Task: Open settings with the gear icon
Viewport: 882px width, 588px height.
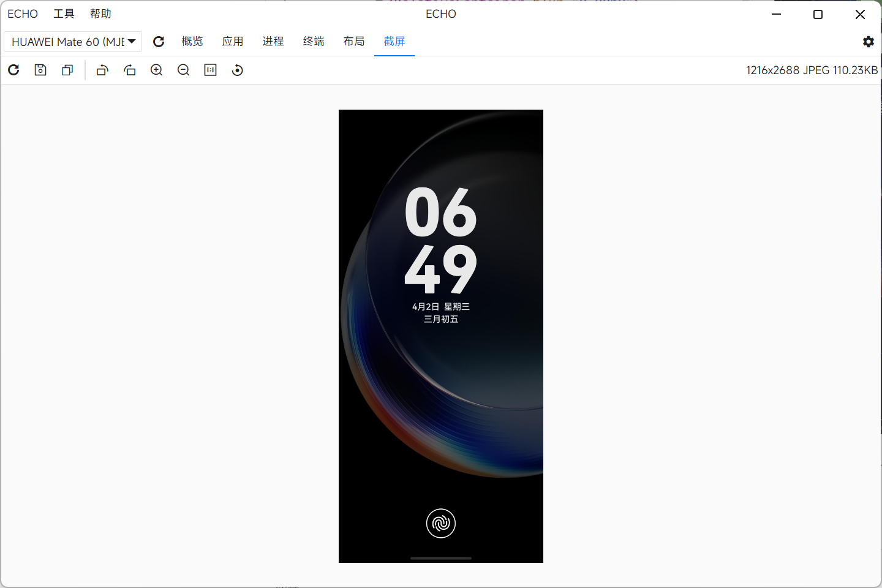Action: [869, 42]
